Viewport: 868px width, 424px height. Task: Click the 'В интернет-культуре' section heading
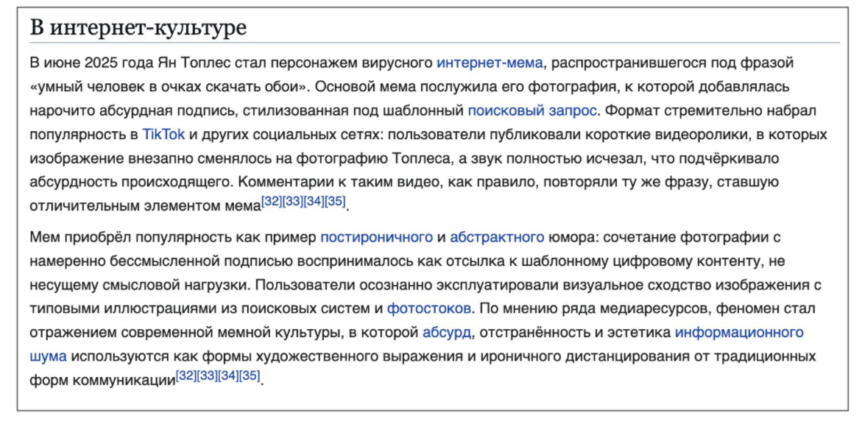(138, 28)
